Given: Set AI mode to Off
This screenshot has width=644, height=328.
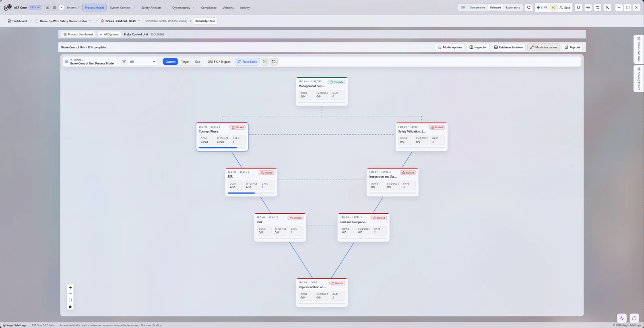Looking at the screenshot, I should tap(463, 8).
